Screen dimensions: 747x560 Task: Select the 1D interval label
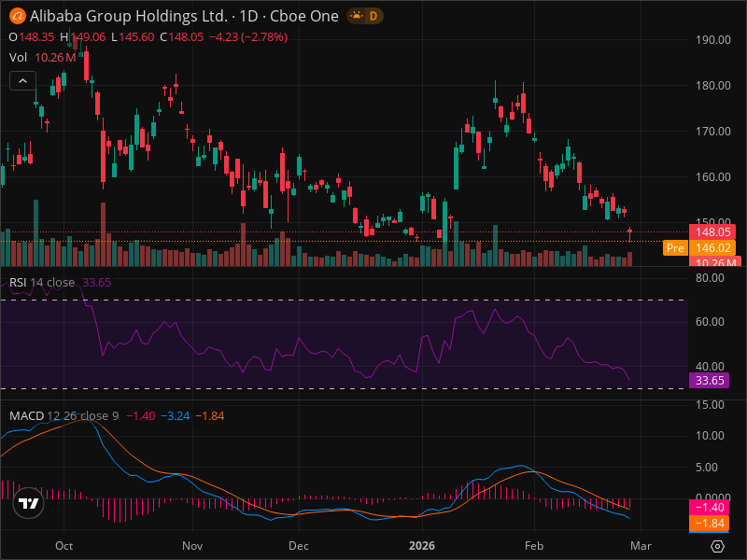[248, 16]
